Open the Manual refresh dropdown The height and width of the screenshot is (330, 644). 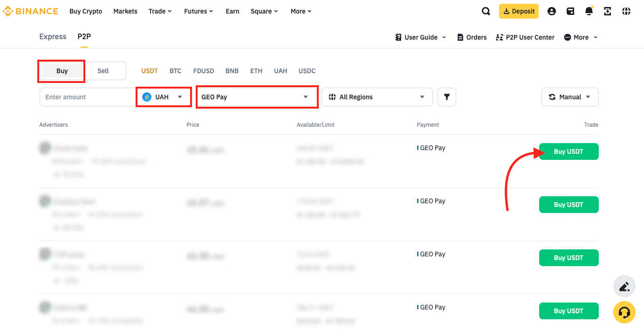point(570,97)
